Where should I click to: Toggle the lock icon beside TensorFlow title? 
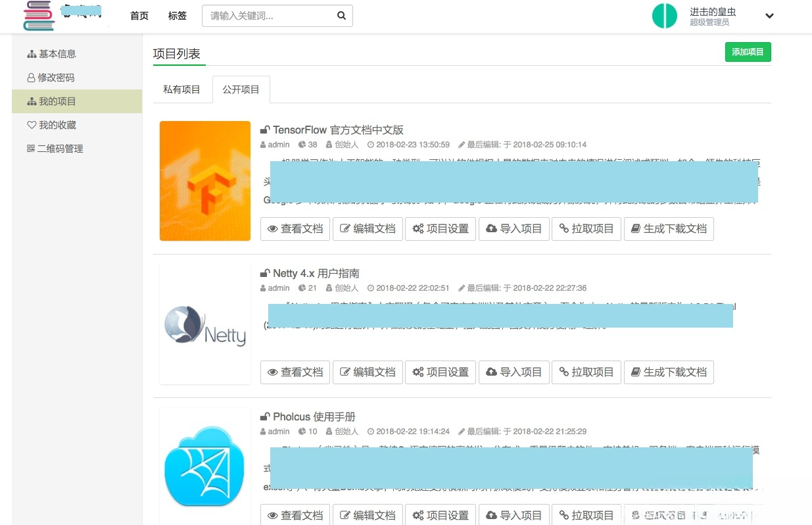(264, 130)
